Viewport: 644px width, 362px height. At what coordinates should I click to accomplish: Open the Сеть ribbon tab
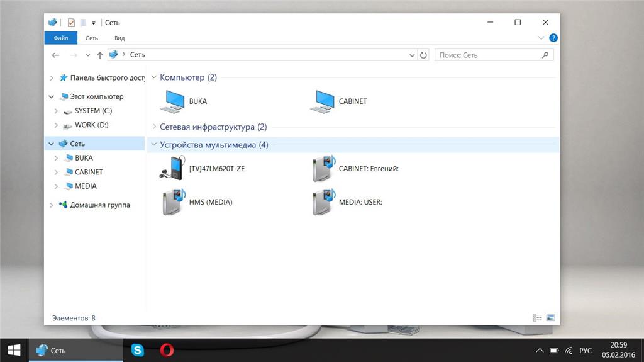coord(92,38)
